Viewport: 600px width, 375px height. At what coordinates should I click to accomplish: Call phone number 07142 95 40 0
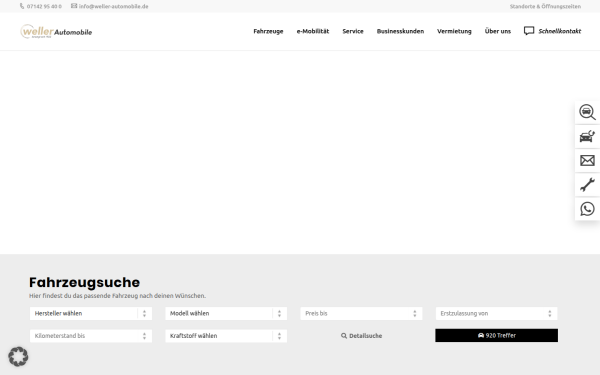(44, 7)
